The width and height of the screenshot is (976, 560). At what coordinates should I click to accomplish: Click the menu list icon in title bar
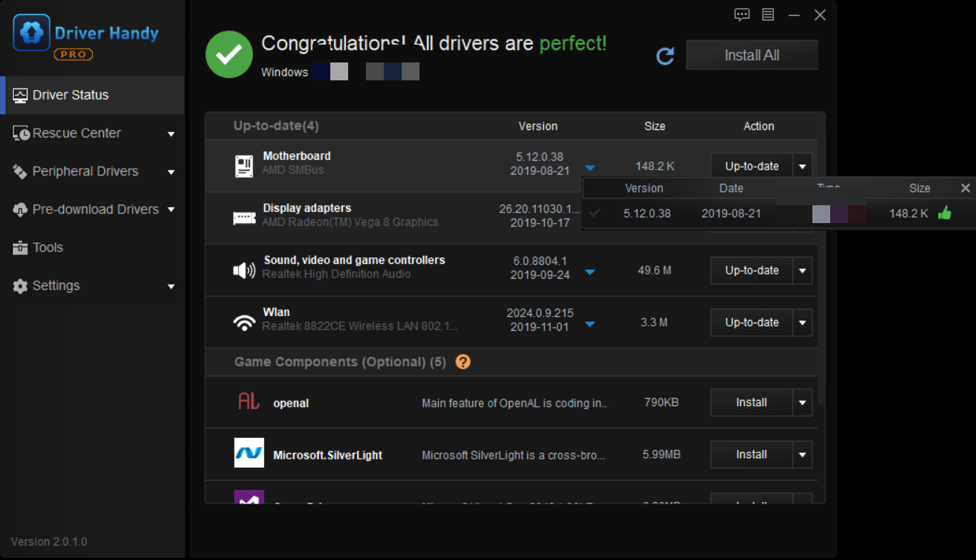[x=768, y=15]
